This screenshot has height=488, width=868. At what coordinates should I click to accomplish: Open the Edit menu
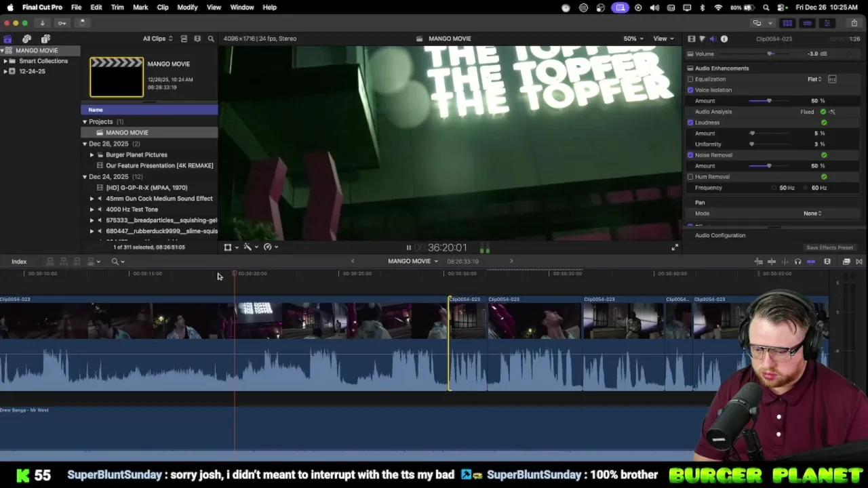[x=96, y=7]
